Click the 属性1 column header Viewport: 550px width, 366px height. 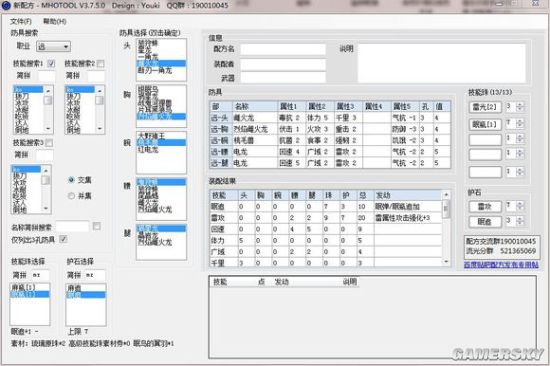pos(291,106)
